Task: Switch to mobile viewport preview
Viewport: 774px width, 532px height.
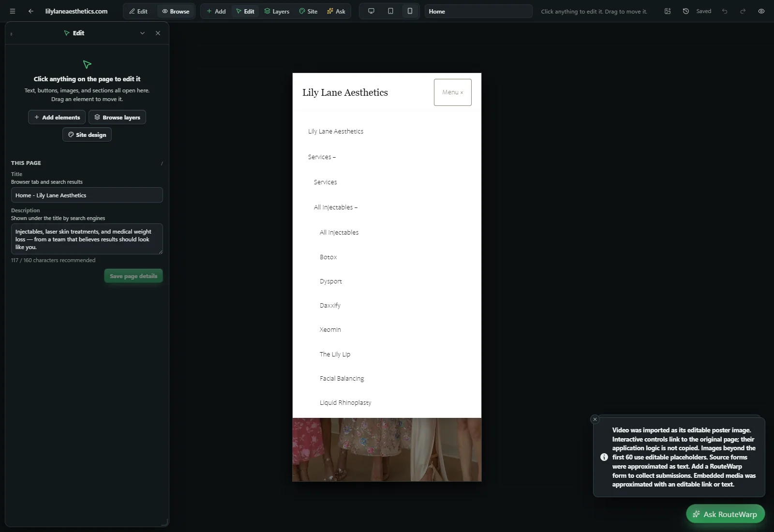Action: pyautogui.click(x=410, y=11)
